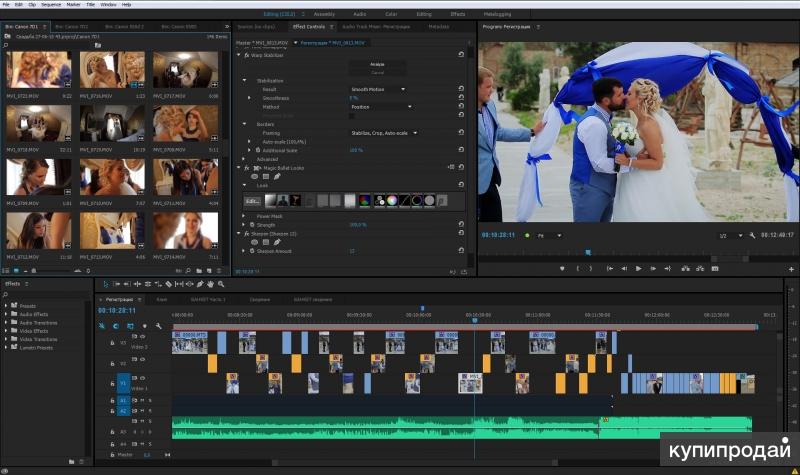
Task: Expand the Advanced section
Action: pos(244,159)
